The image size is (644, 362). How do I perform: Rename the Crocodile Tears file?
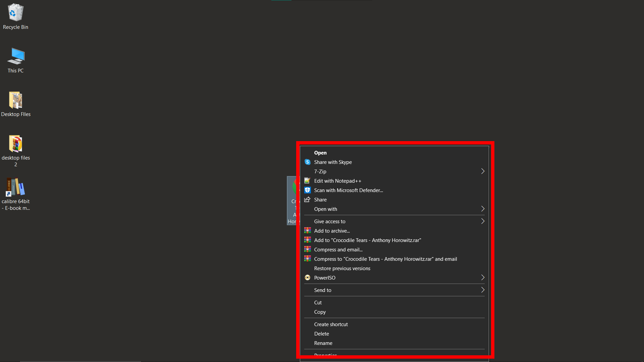[323, 343]
